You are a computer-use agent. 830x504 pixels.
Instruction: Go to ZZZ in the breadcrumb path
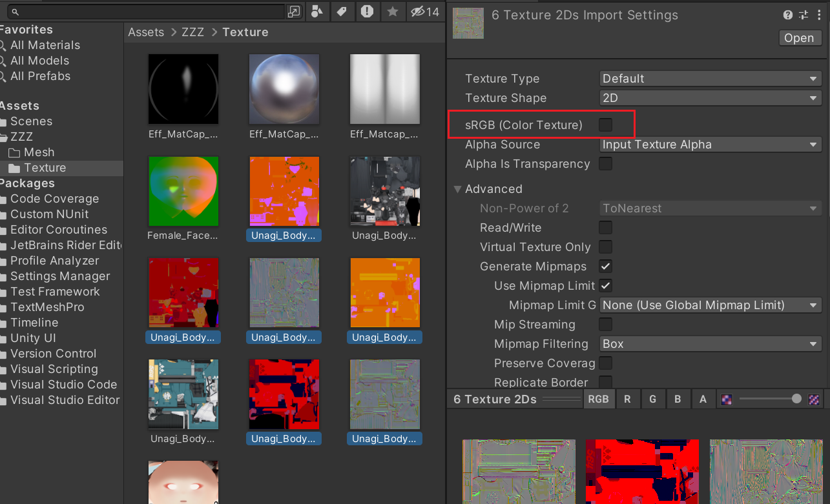[193, 32]
